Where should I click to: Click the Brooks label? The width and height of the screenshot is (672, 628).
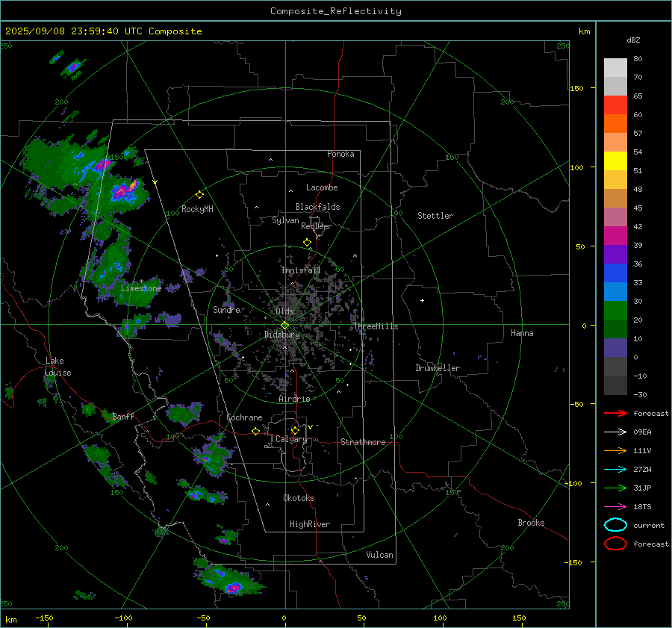tap(531, 523)
